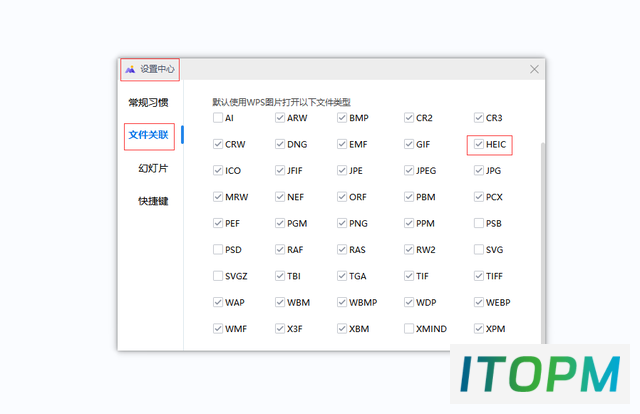Enable the PSB file association
Image resolution: width=640 pixels, height=414 pixels.
[479, 223]
